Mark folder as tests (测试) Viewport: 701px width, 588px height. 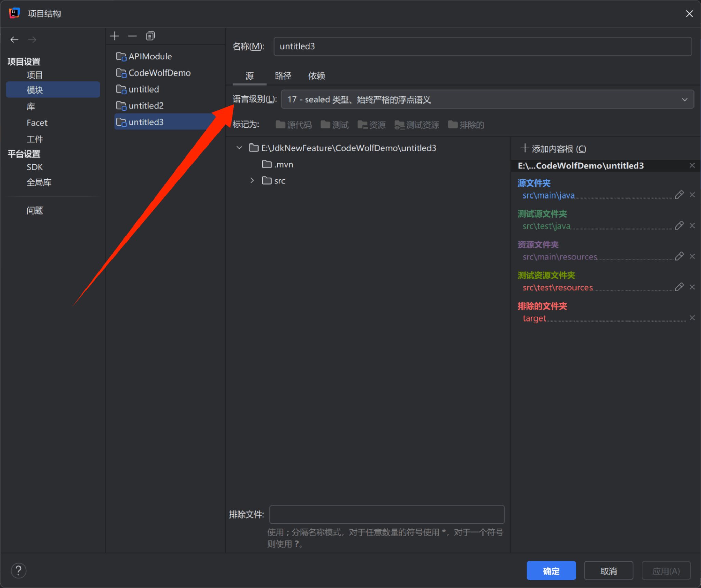pyautogui.click(x=335, y=125)
